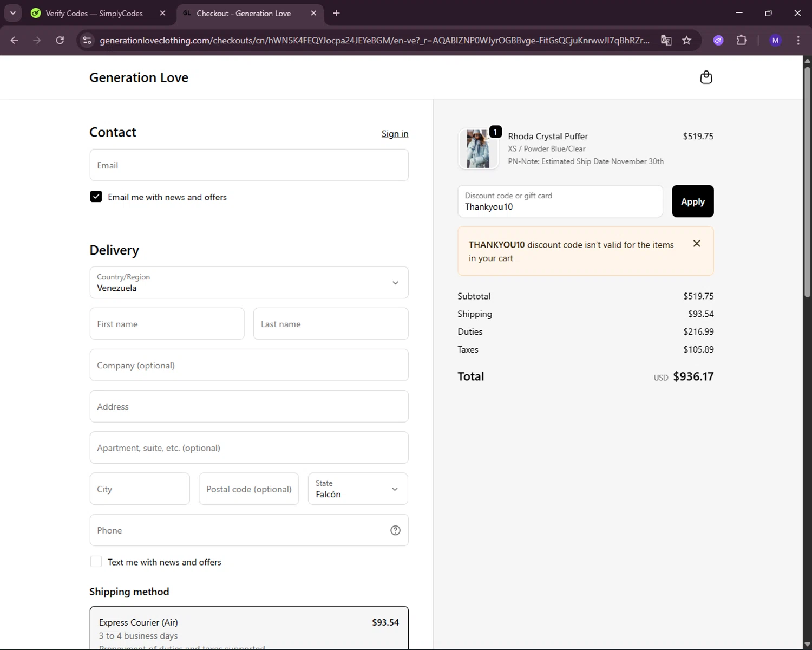Click the Rhoda Crystal Puffer product name
This screenshot has width=812, height=650.
pyautogui.click(x=548, y=136)
